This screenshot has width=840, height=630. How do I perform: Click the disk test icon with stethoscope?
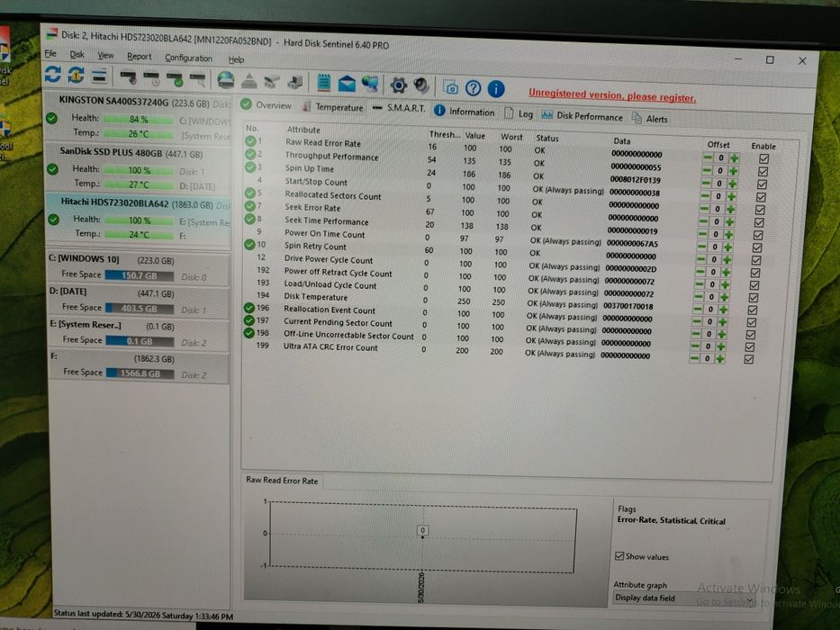(128, 78)
